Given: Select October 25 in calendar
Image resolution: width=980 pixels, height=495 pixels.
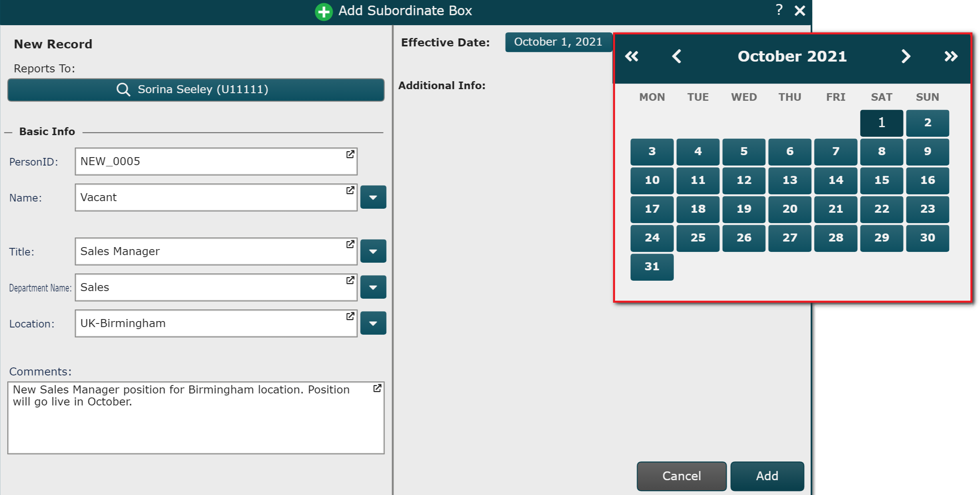Looking at the screenshot, I should (x=698, y=238).
